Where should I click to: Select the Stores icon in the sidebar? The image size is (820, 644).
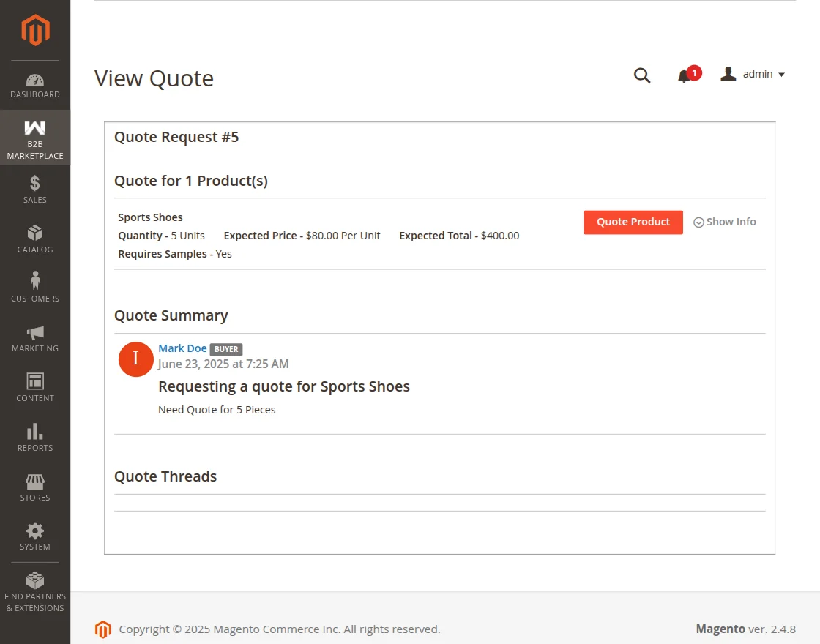point(34,485)
